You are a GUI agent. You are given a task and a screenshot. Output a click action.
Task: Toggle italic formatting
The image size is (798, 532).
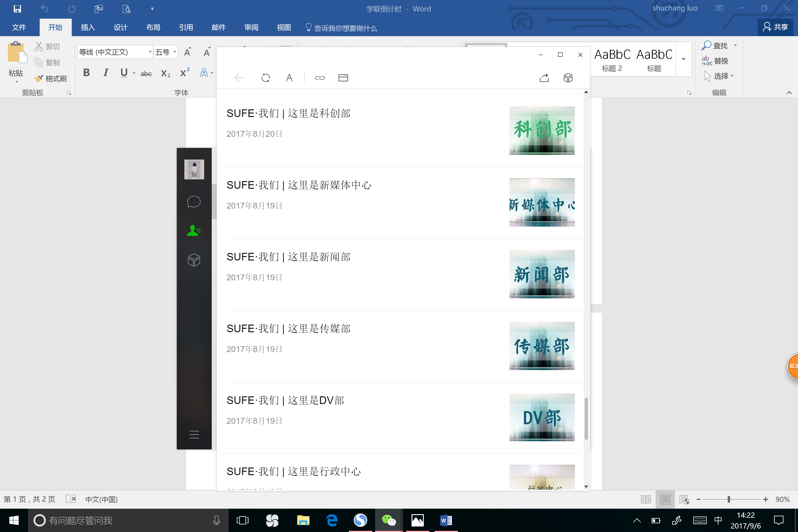pos(106,73)
